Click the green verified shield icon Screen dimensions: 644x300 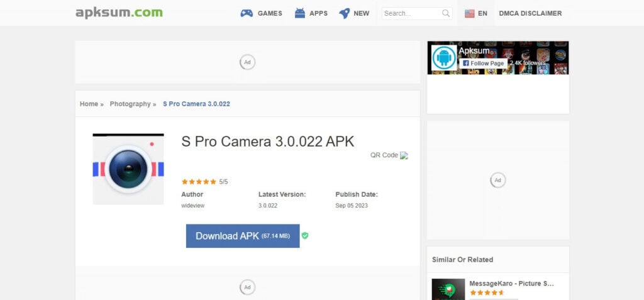pos(305,235)
